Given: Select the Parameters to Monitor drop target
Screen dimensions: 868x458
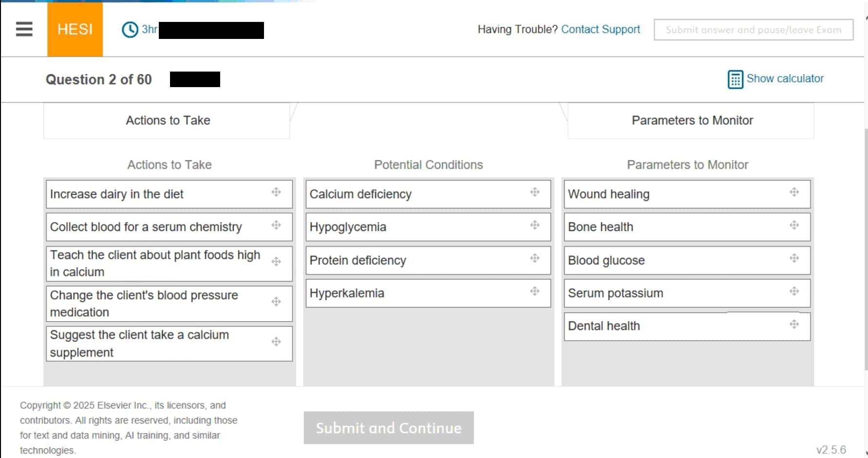Looking at the screenshot, I should click(x=691, y=121).
